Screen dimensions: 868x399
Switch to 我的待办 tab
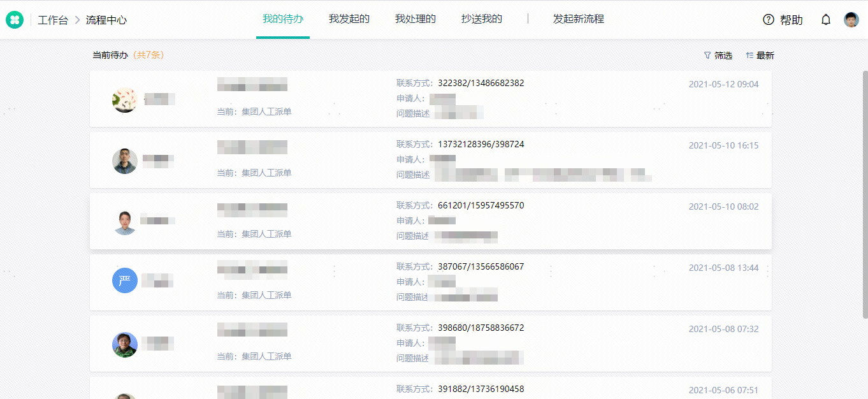tap(283, 19)
